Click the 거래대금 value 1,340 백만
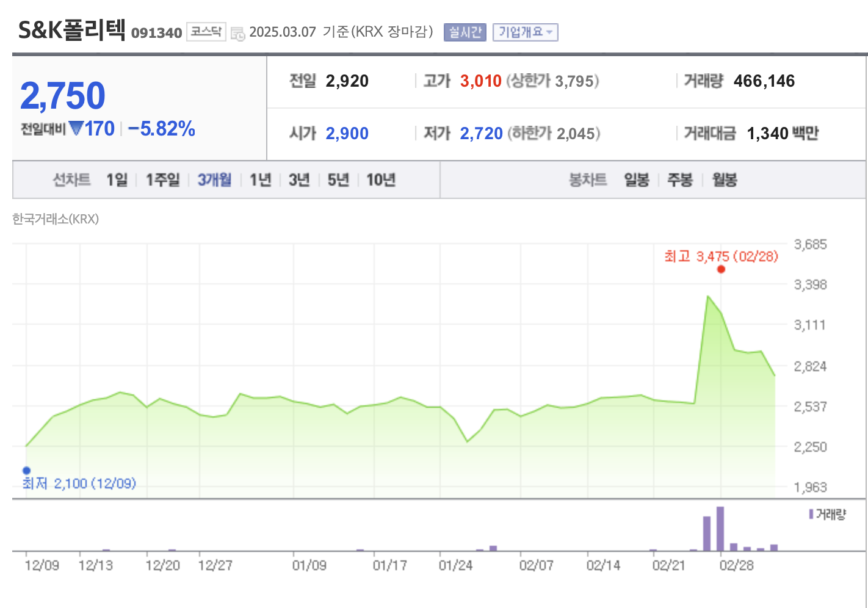This screenshot has width=868, height=608. pos(783,134)
